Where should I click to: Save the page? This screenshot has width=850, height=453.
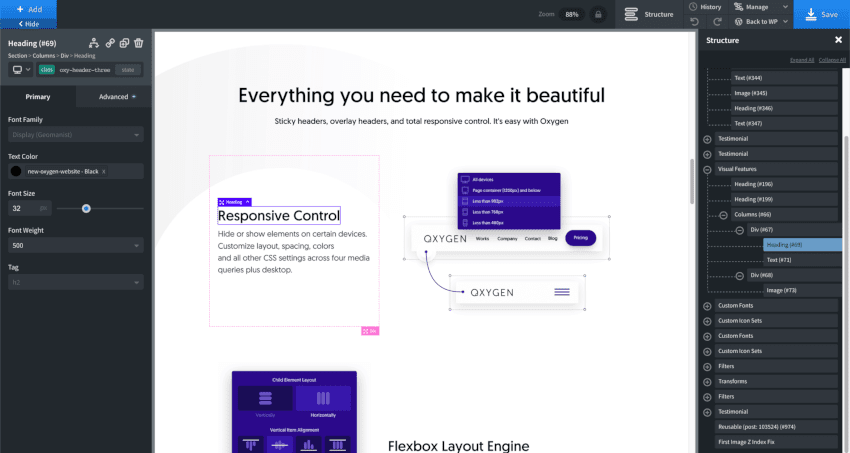[821, 15]
